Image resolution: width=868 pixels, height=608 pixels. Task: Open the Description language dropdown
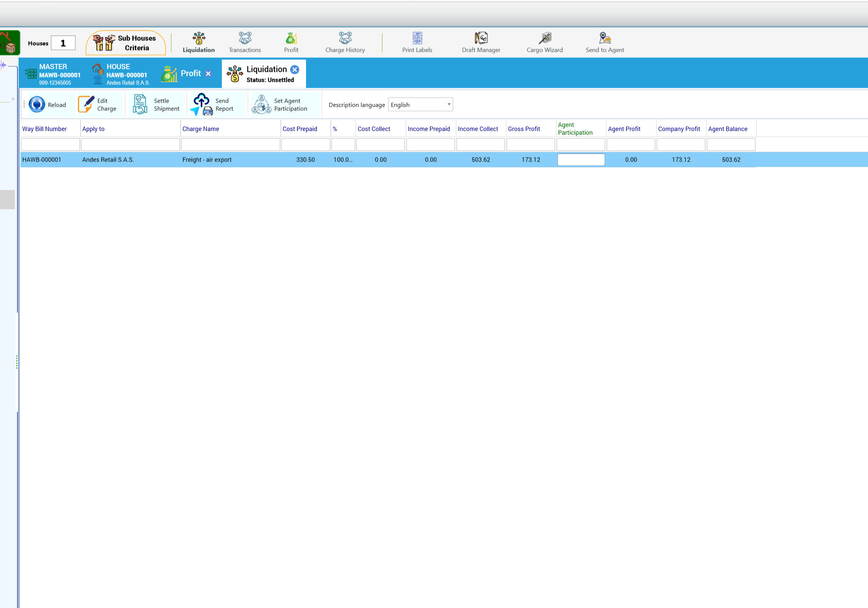coord(420,105)
